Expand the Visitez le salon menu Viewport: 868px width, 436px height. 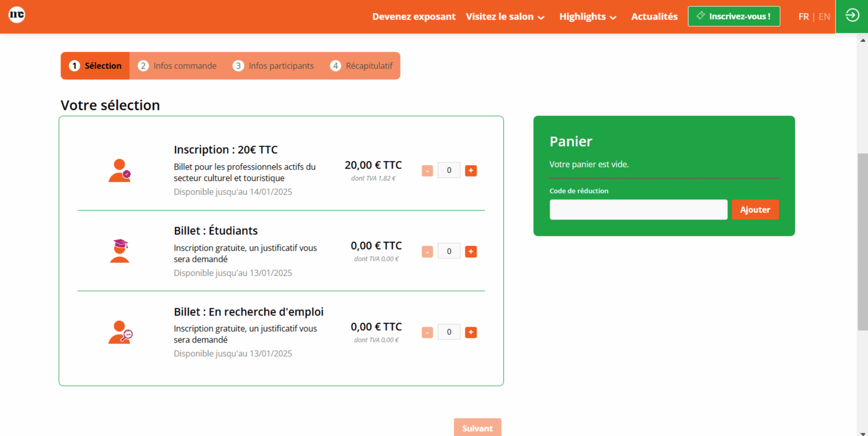point(505,17)
